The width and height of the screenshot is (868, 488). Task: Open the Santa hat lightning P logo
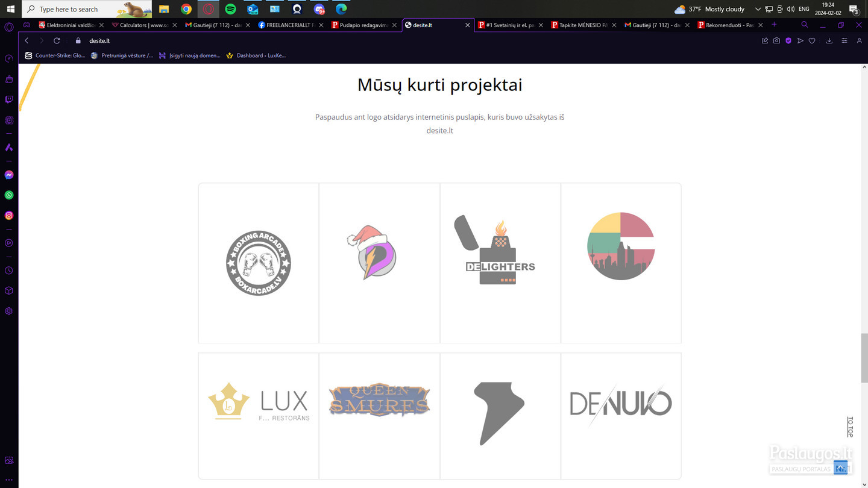pyautogui.click(x=372, y=252)
